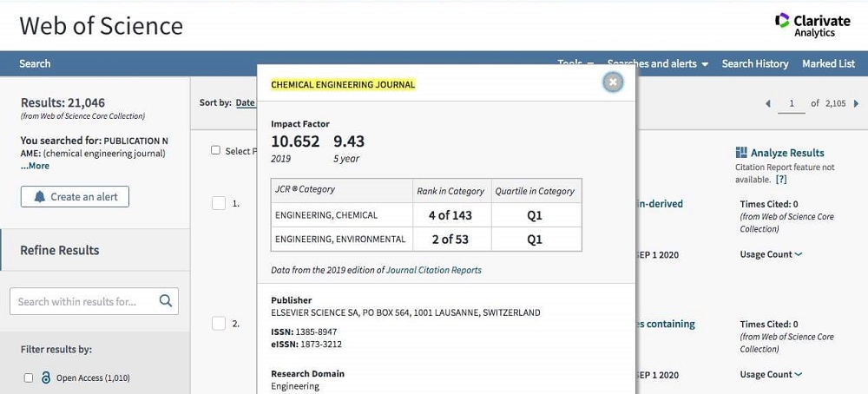The width and height of the screenshot is (868, 394).
Task: Check the box for result 1
Action: [x=219, y=203]
